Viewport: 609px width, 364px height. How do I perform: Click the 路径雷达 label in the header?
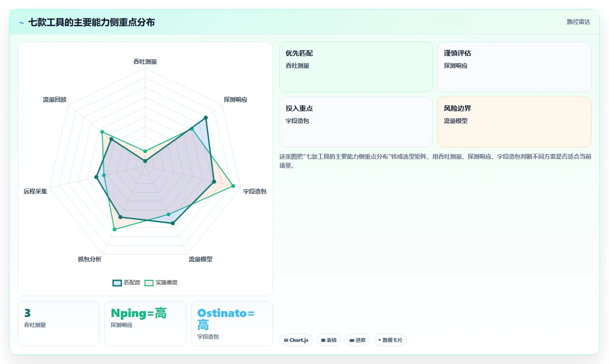578,22
